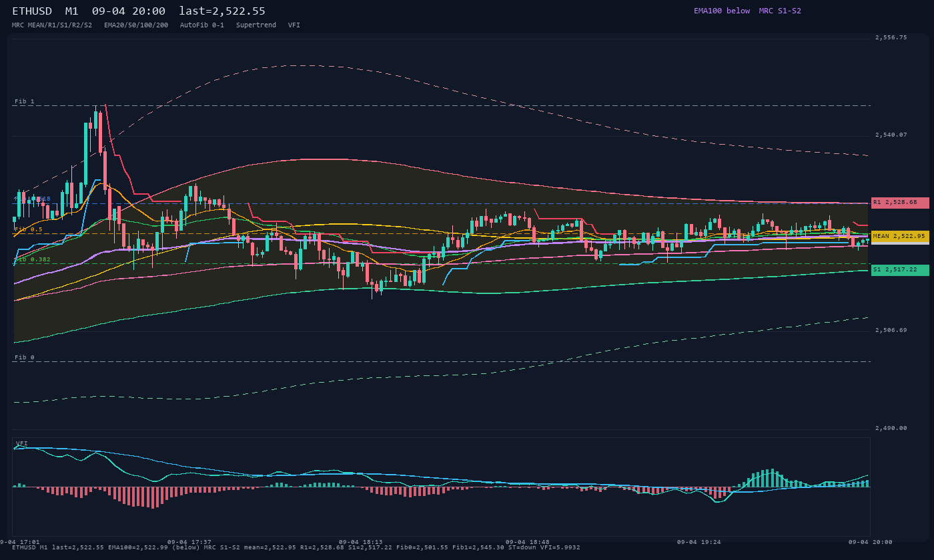The height and width of the screenshot is (560, 934).
Task: Select the EMA20/50/100/200 indicator label
Action: pyautogui.click(x=136, y=25)
